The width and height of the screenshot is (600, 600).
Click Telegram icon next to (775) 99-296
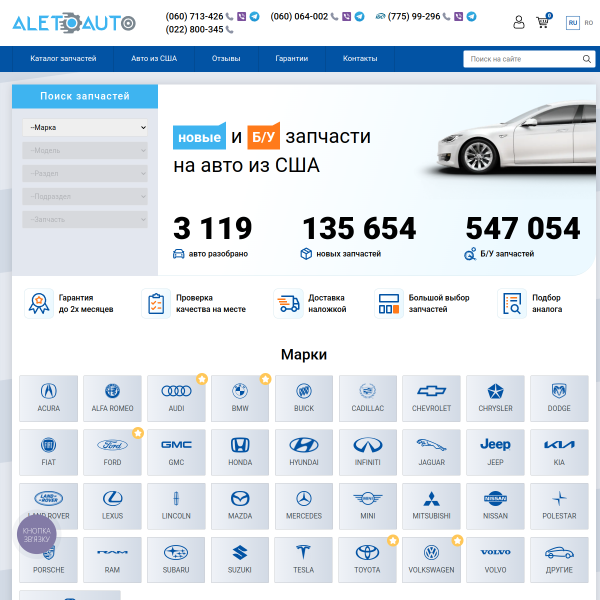pyautogui.click(x=471, y=16)
